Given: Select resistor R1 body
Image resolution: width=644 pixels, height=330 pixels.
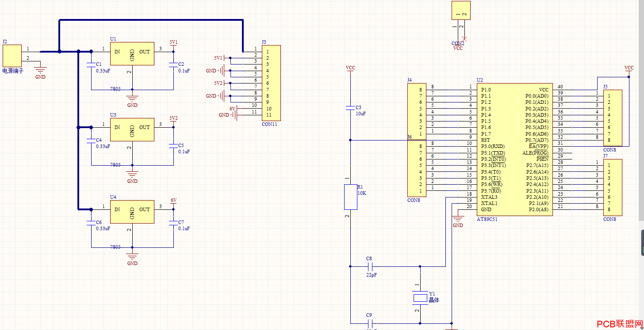Looking at the screenshot, I should (350, 197).
